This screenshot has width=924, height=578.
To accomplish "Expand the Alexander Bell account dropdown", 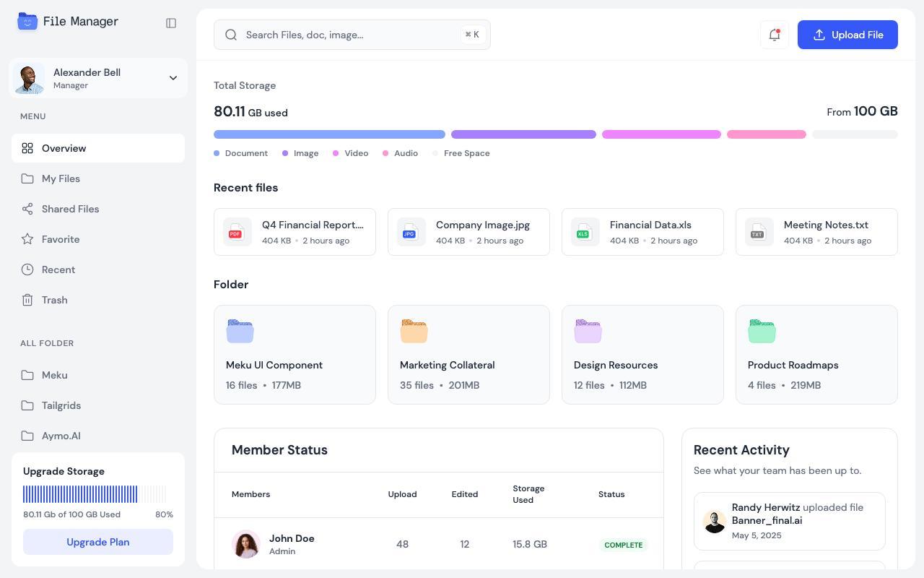I will point(173,78).
